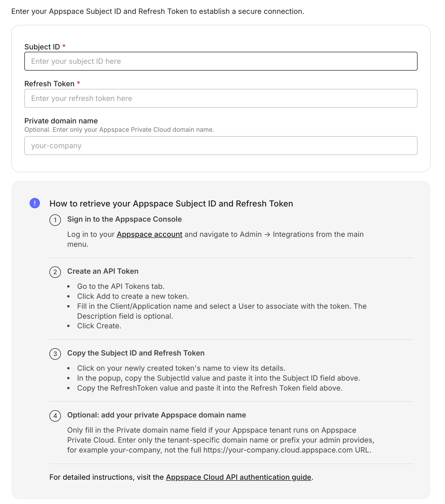
Task: Click the secure connection instruction text
Action: 157,11
